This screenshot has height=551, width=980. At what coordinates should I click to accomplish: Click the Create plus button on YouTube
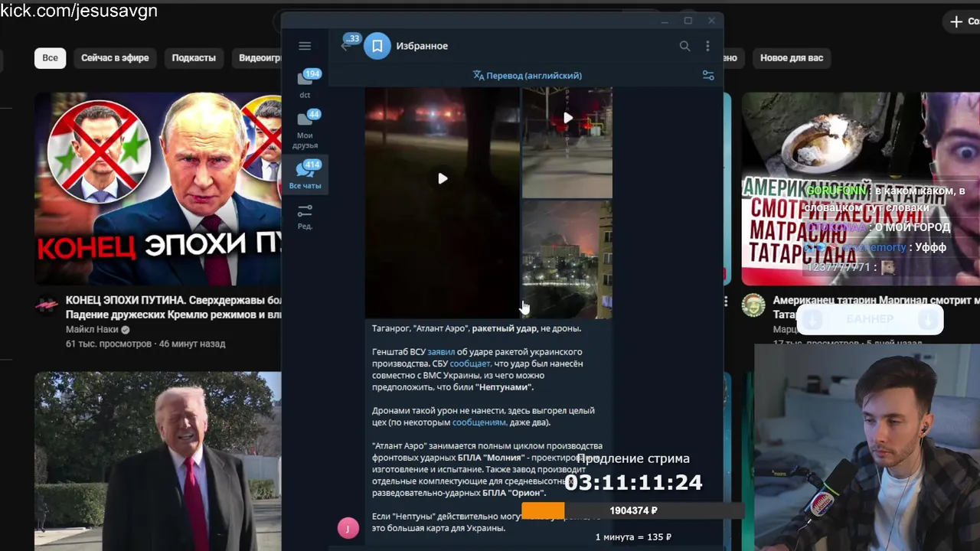[x=963, y=21]
